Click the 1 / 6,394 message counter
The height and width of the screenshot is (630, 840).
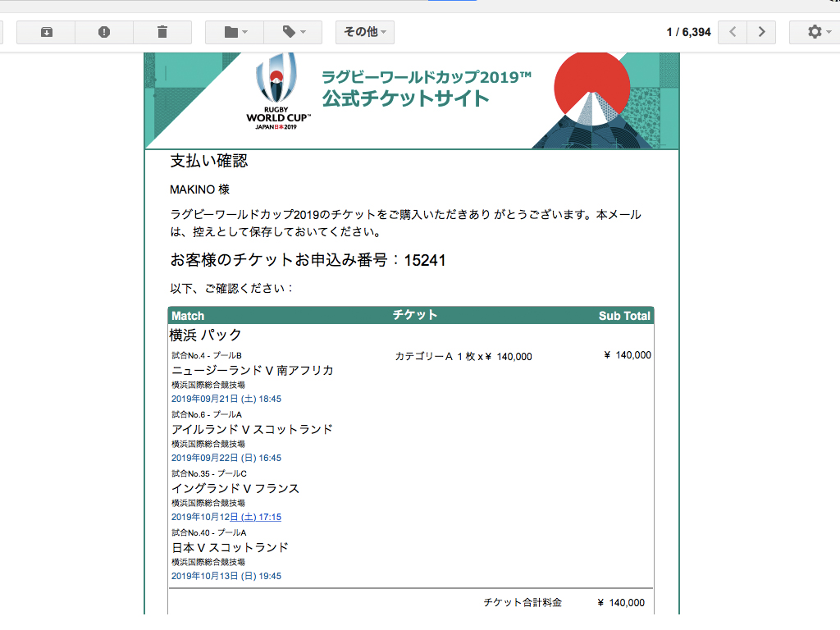[x=688, y=32]
